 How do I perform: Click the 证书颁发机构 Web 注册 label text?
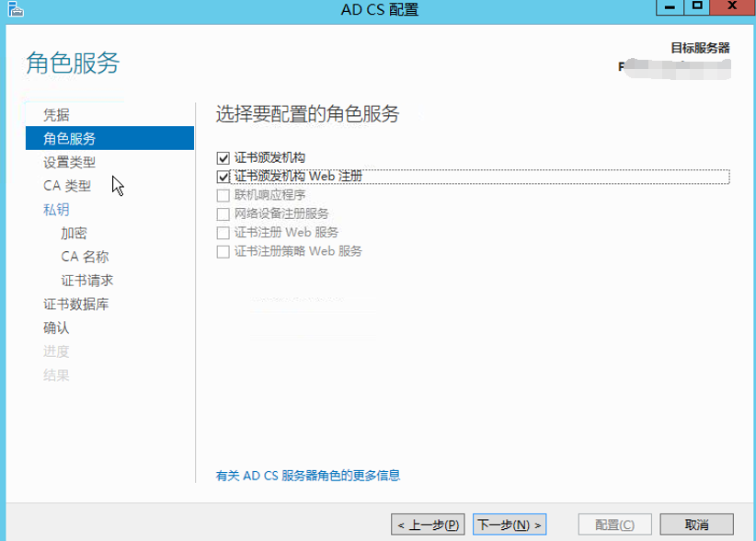298,177
